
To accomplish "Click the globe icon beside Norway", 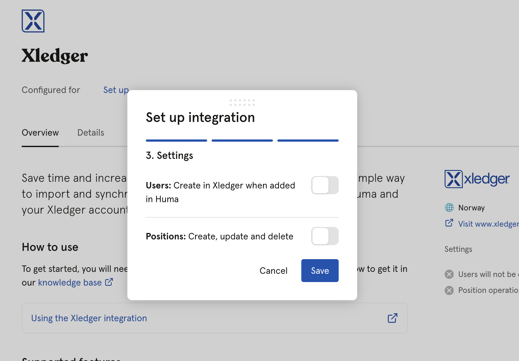I will click(x=449, y=208).
